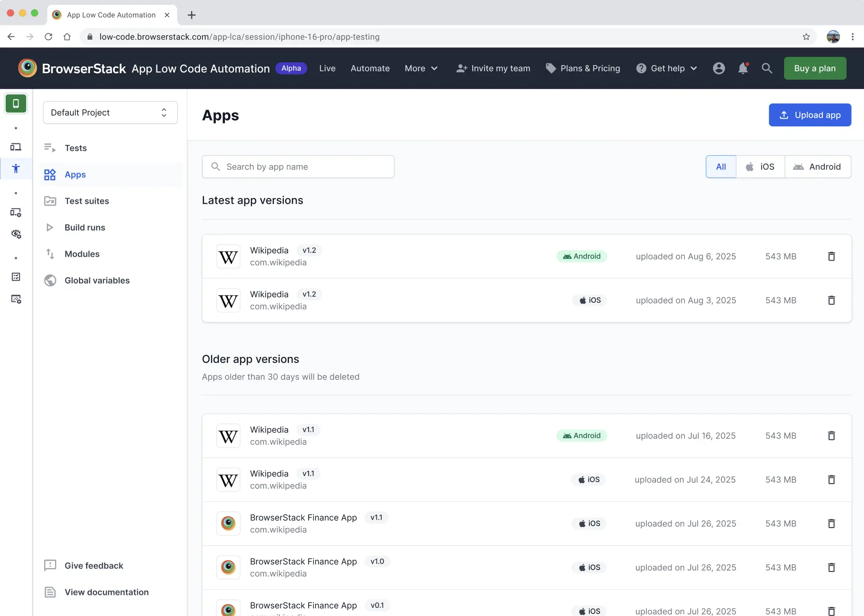
Task: Keep the All filter selected
Action: 720,166
